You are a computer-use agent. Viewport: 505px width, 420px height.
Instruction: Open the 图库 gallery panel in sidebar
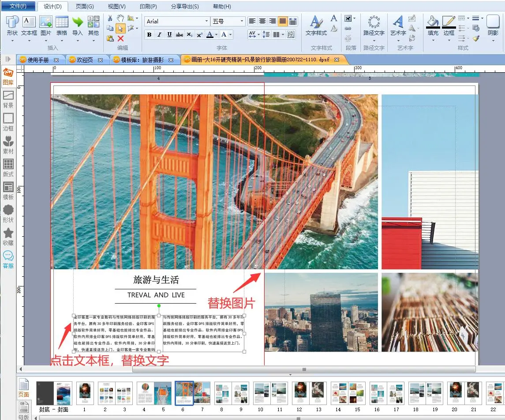(x=8, y=76)
